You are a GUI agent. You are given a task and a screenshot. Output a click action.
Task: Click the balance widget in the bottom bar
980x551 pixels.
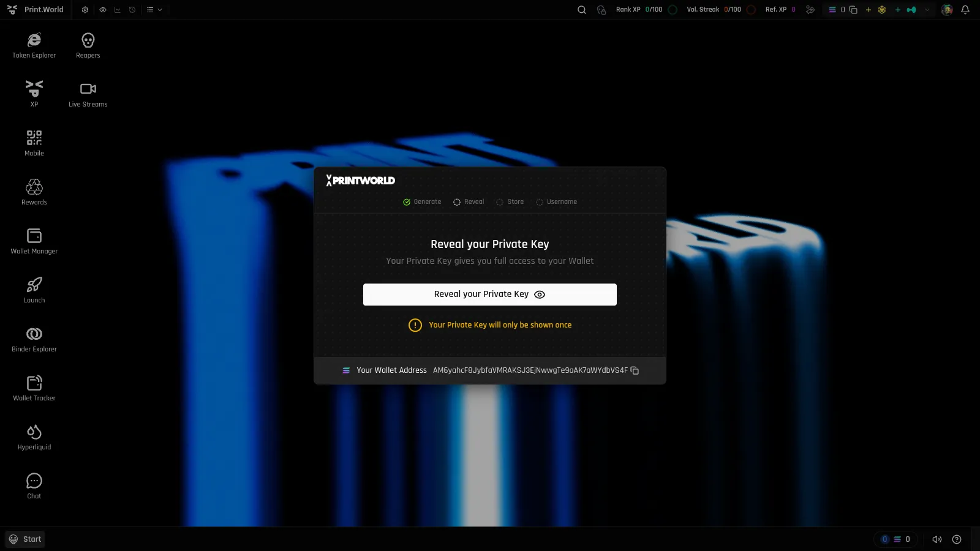(x=895, y=539)
